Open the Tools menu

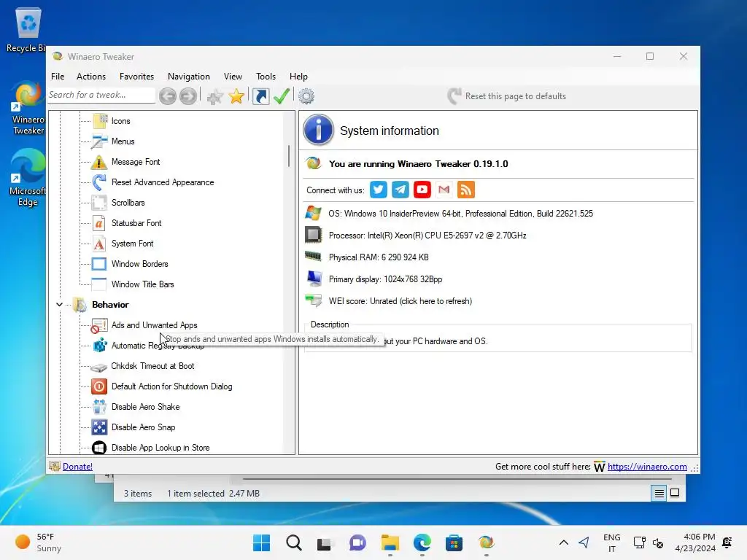coord(266,76)
